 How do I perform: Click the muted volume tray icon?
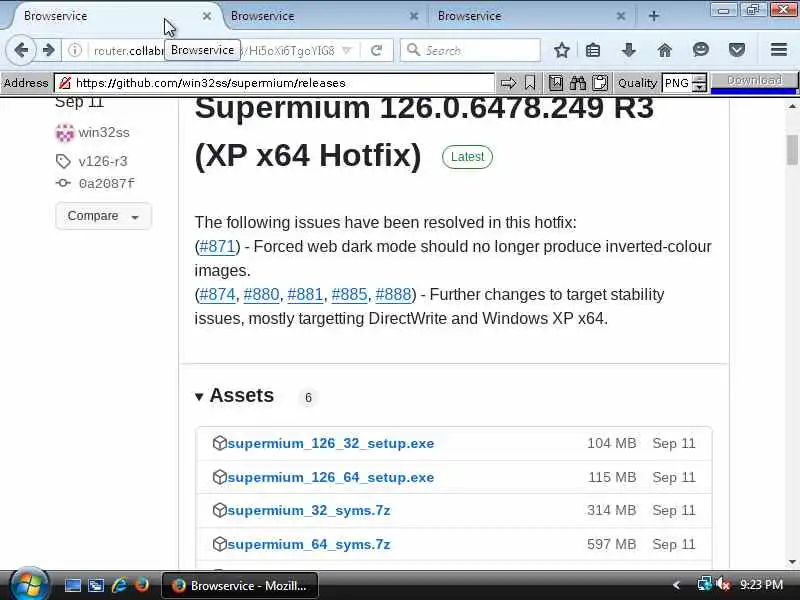point(723,585)
